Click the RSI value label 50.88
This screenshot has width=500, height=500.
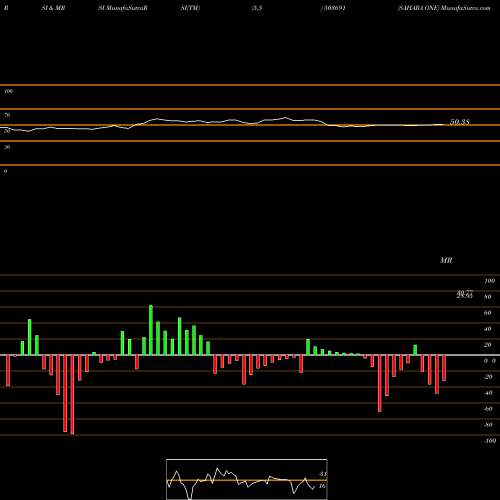click(460, 122)
